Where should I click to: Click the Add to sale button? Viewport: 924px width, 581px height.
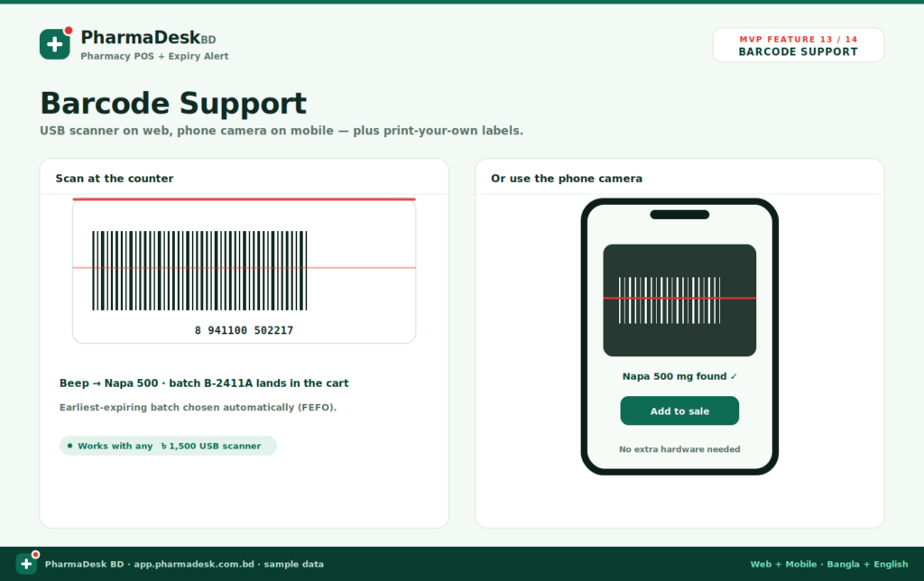tap(679, 410)
